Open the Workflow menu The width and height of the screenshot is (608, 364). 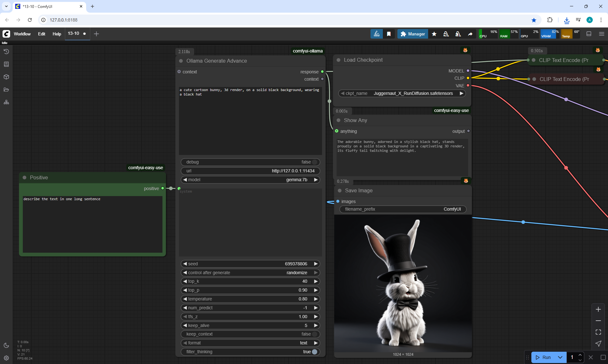[x=22, y=34]
